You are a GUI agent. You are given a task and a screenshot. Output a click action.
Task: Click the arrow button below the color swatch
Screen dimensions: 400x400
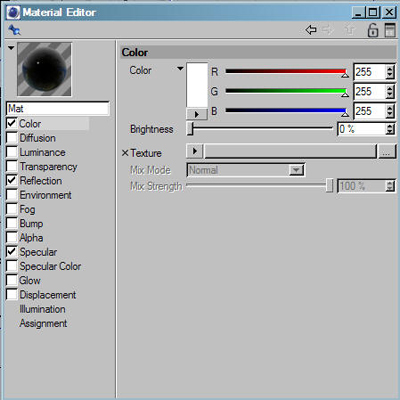[x=197, y=114]
